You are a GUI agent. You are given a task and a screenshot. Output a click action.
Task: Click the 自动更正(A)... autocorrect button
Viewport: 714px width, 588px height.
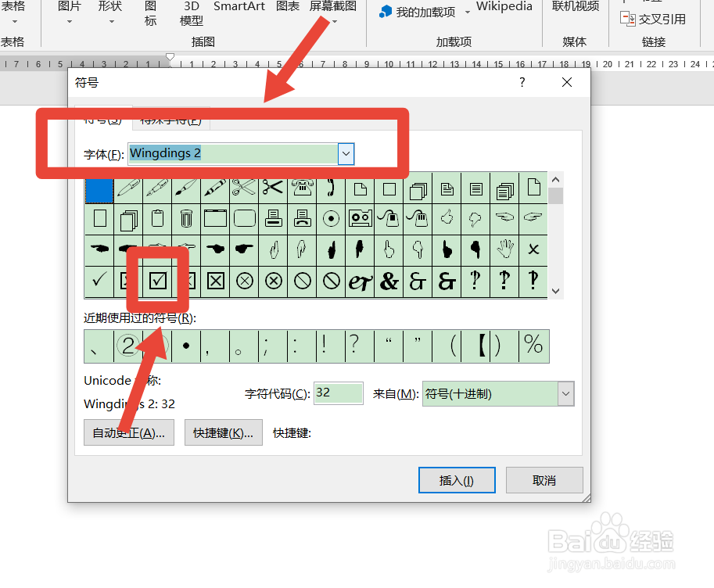pos(129,432)
